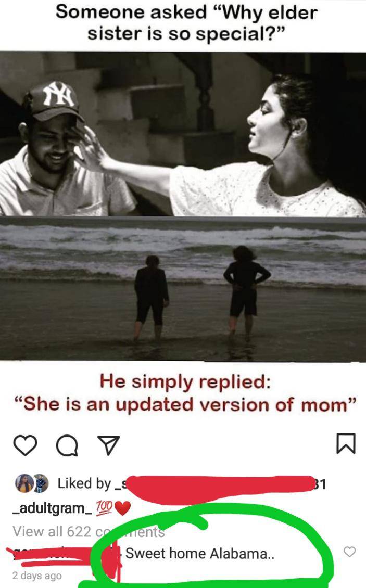Select the "Sweet home Alabama.." comment text

click(x=200, y=554)
